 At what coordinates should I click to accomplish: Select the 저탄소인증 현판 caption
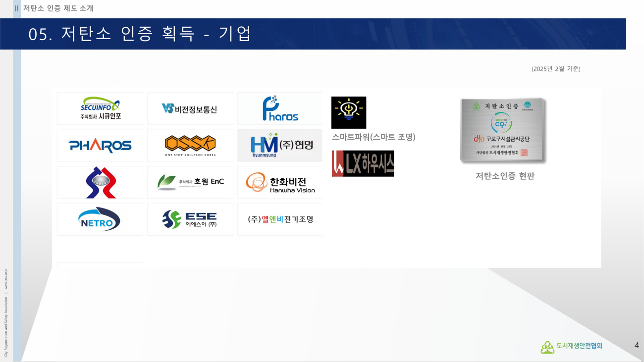[x=505, y=176]
